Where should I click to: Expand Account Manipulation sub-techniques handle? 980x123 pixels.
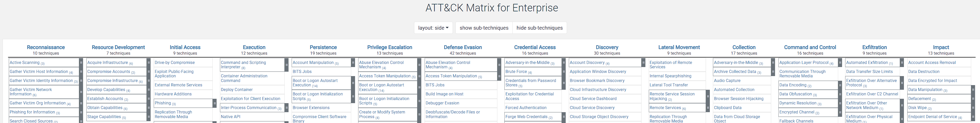pos(353,63)
